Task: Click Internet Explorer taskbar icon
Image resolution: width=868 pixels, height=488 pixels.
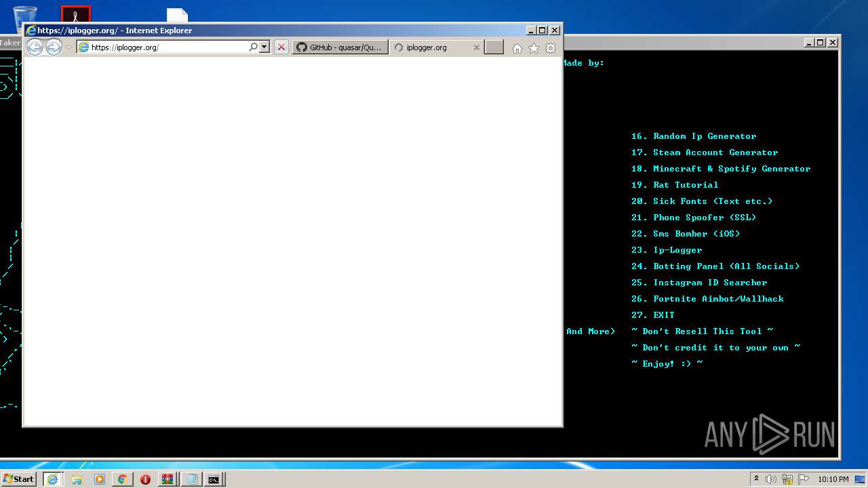Action: point(53,479)
